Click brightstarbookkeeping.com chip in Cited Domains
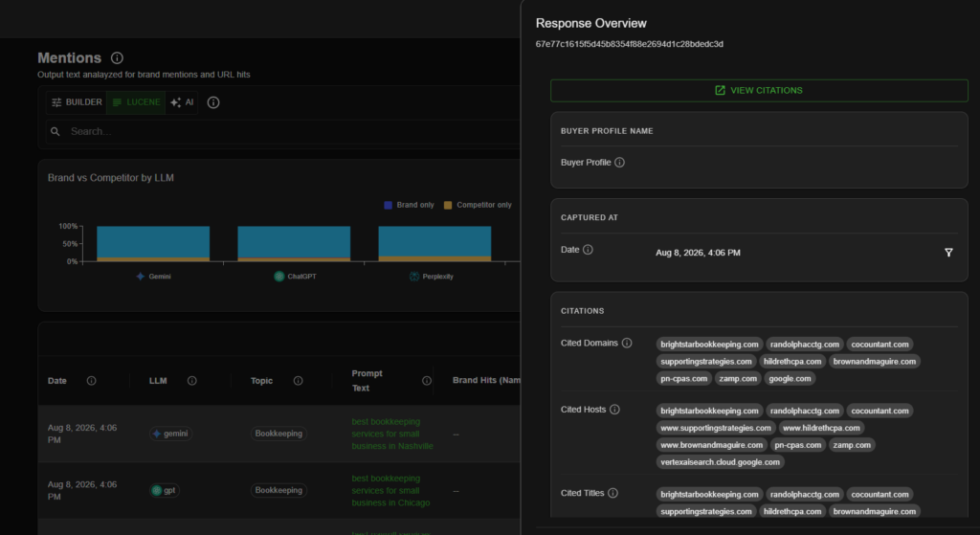This screenshot has height=535, width=980. click(709, 345)
